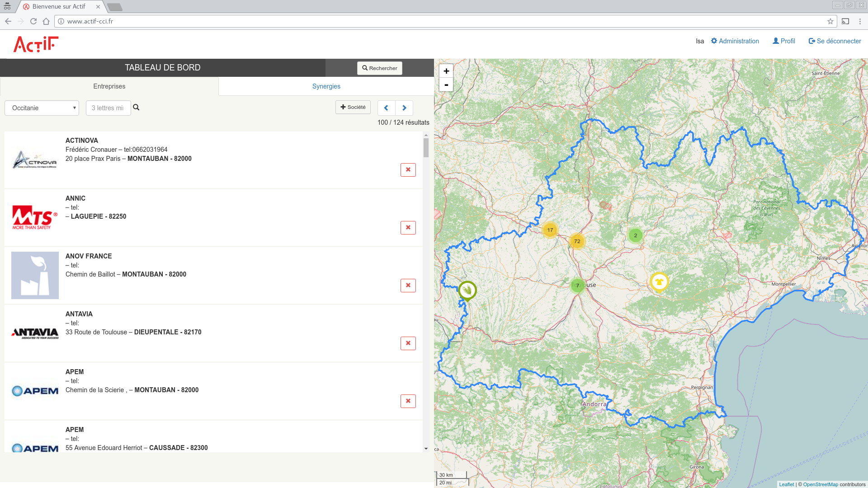Click the Rechercher button
This screenshot has width=868, height=488.
coord(379,68)
